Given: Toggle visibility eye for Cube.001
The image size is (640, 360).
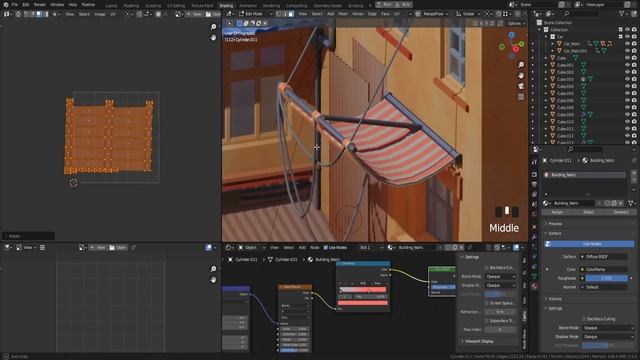Looking at the screenshot, I should (x=627, y=65).
